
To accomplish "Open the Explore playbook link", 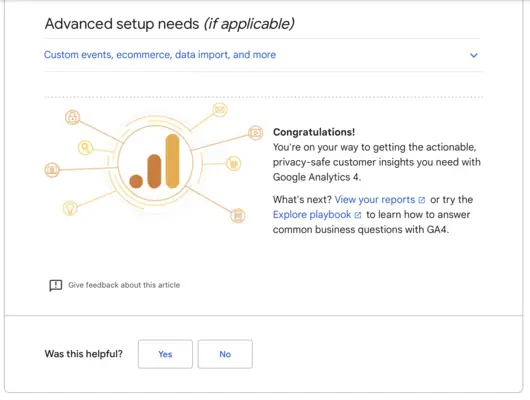I will pyautogui.click(x=312, y=215).
